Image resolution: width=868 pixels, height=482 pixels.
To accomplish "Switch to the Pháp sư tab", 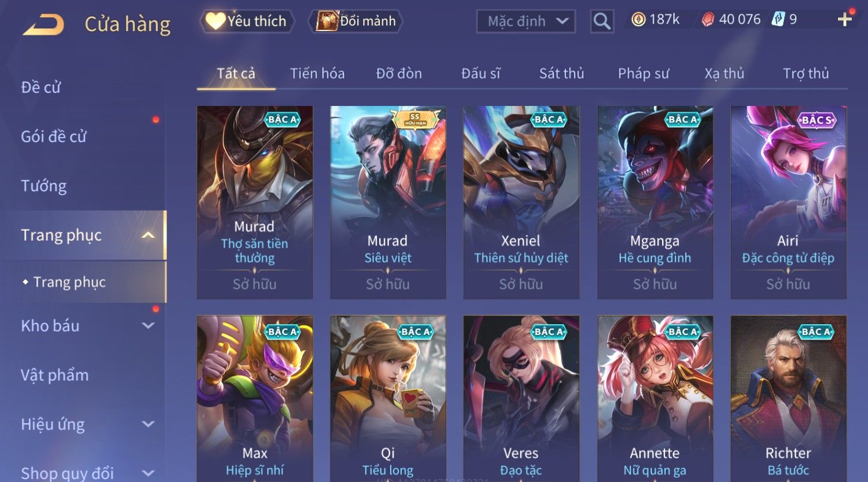I will 643,73.
